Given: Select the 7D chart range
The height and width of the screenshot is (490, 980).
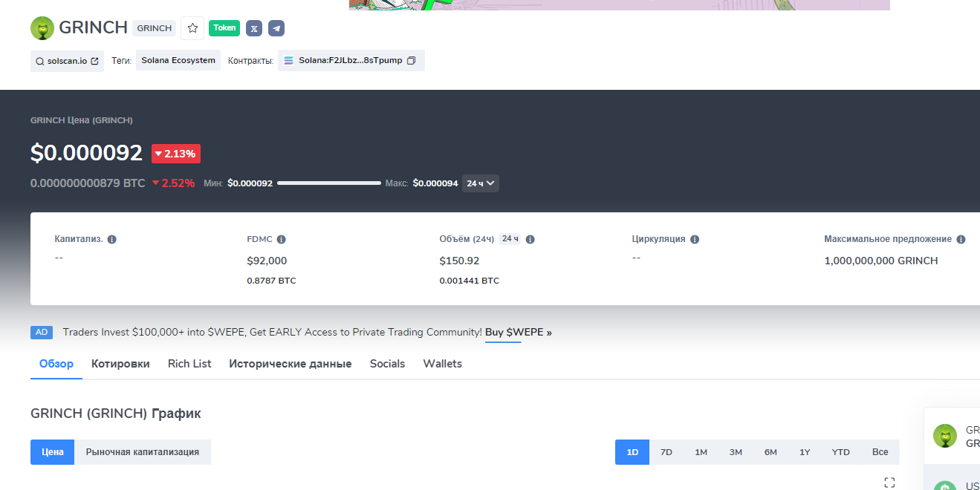Looking at the screenshot, I should coord(666,452).
